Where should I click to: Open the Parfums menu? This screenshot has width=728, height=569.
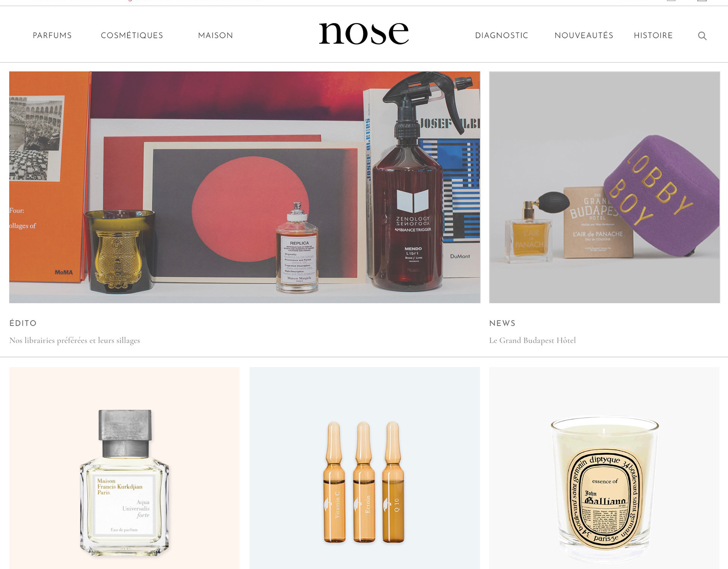(x=52, y=35)
